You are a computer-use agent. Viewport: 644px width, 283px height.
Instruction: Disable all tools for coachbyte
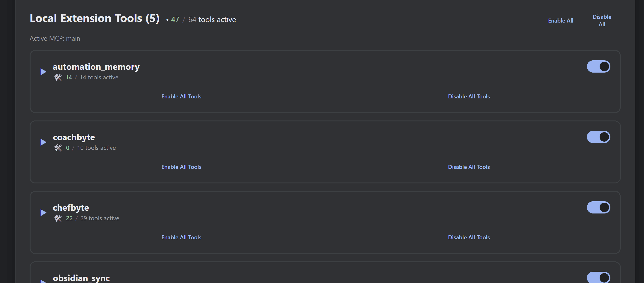click(x=469, y=167)
